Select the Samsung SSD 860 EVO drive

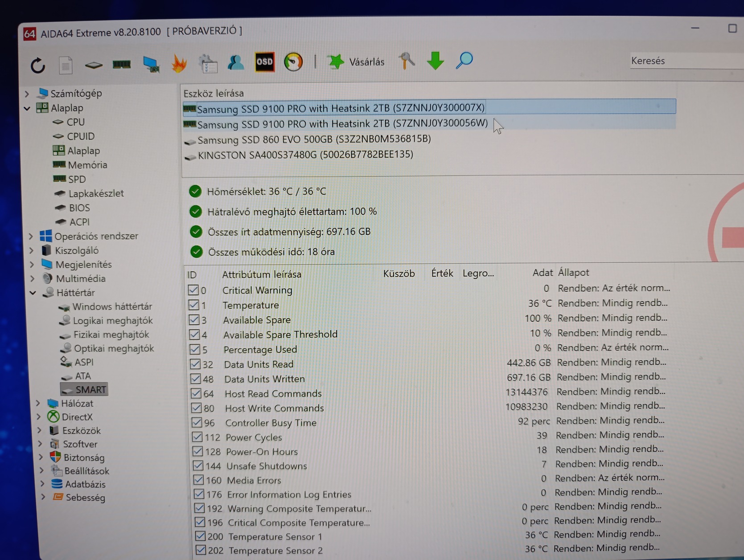314,139
